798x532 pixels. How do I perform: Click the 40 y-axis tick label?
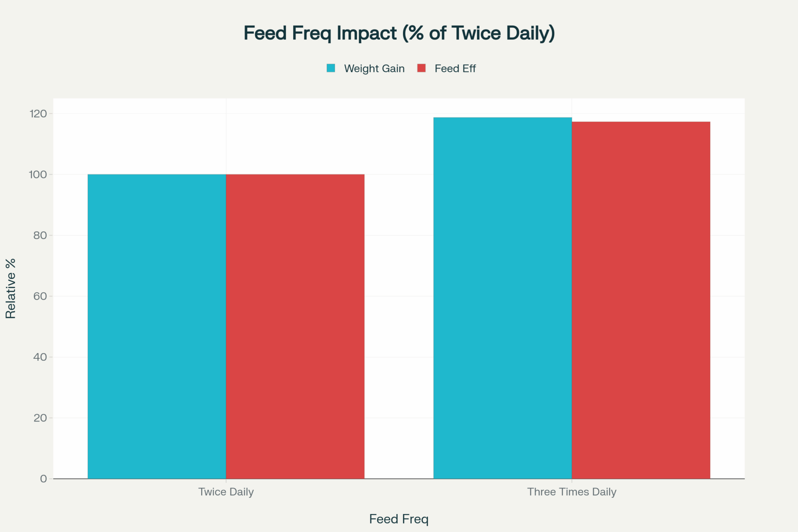point(40,357)
